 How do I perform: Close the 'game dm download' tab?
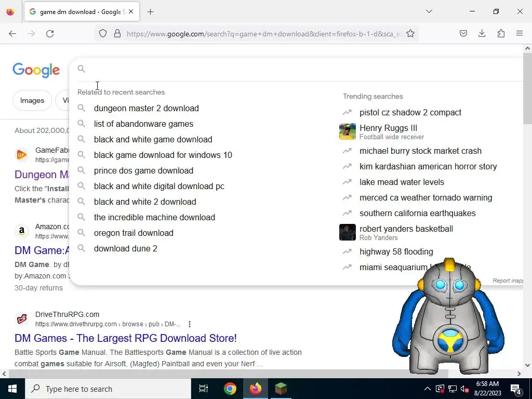pos(131,11)
